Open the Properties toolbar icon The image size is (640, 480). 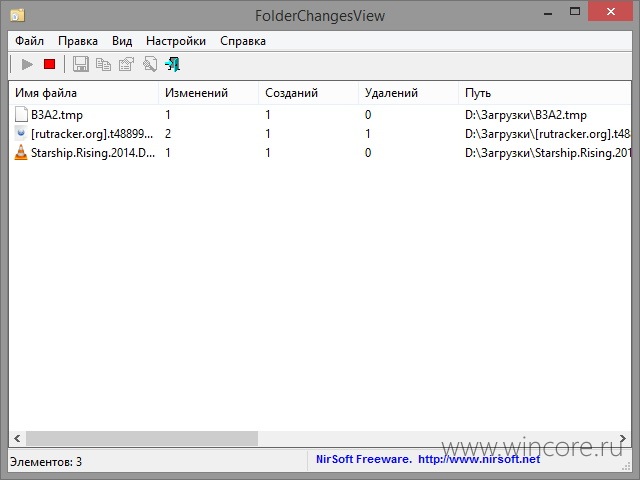[126, 64]
